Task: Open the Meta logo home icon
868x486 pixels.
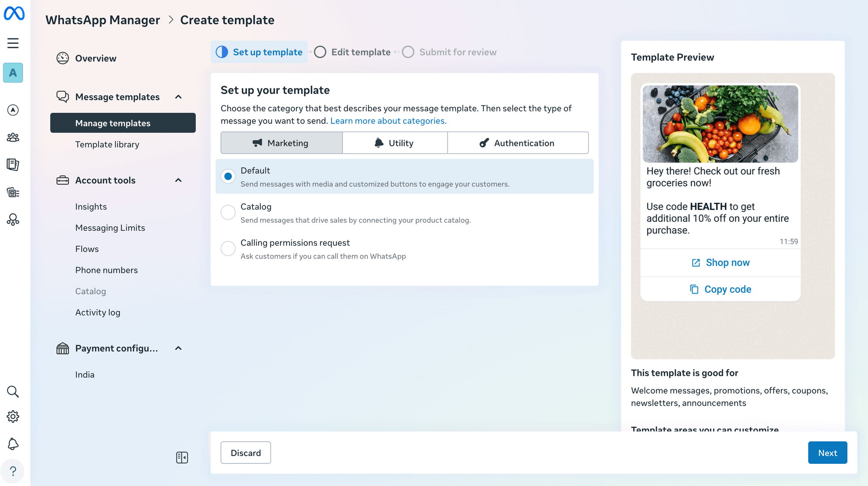Action: (13, 13)
